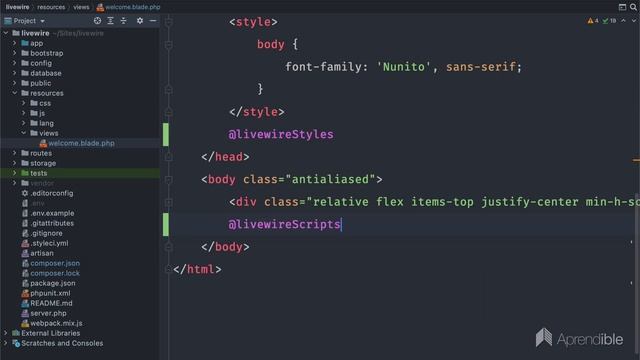Click the closing html tag
The width and height of the screenshot is (640, 360).
[197, 269]
